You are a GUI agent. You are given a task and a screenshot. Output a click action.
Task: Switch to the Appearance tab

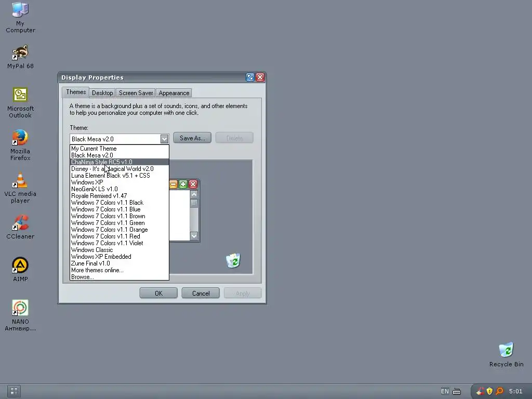(x=174, y=93)
